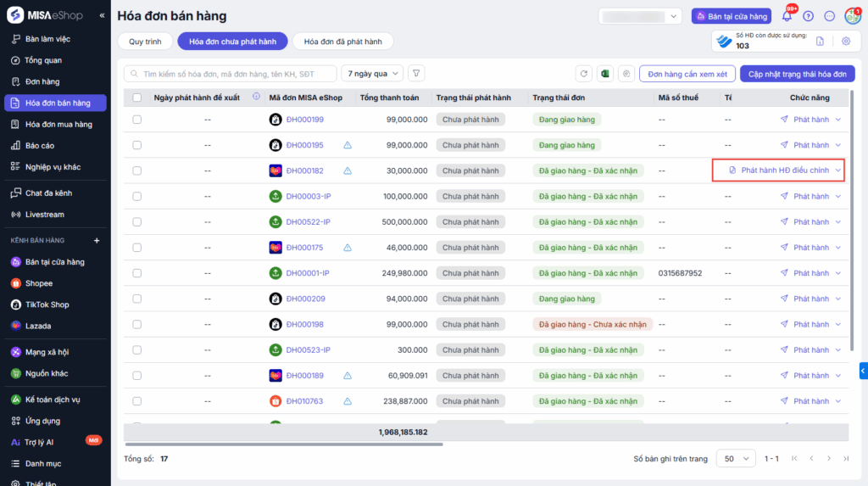Screen dimensions: 868x486
Task: Open order link ĐH000182
Action: [x=304, y=170]
